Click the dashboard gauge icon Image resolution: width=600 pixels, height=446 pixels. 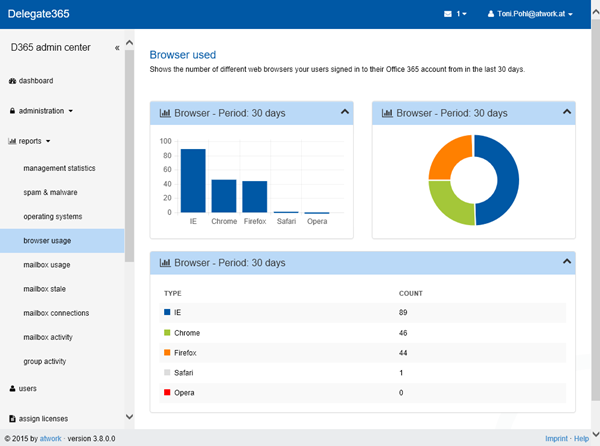tap(12, 80)
